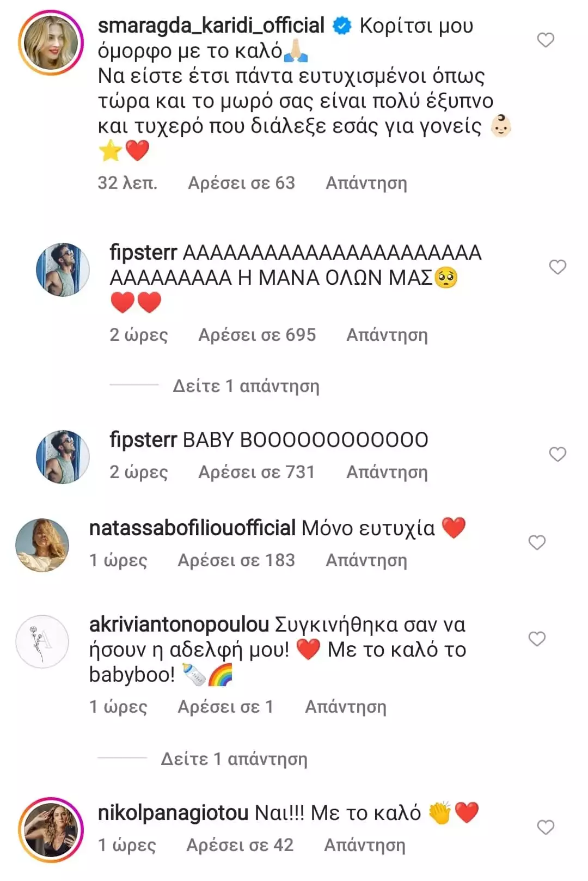
Task: Open natassabofiliouofficial profile avatar
Action: [42, 545]
